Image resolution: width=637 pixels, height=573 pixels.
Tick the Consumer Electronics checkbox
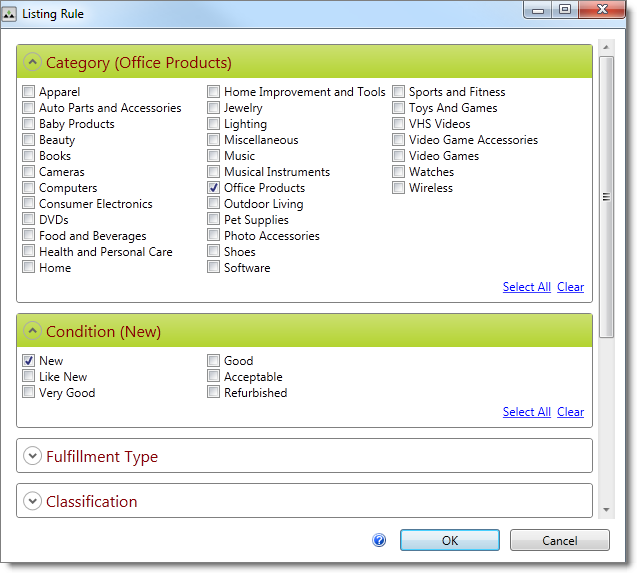point(29,204)
